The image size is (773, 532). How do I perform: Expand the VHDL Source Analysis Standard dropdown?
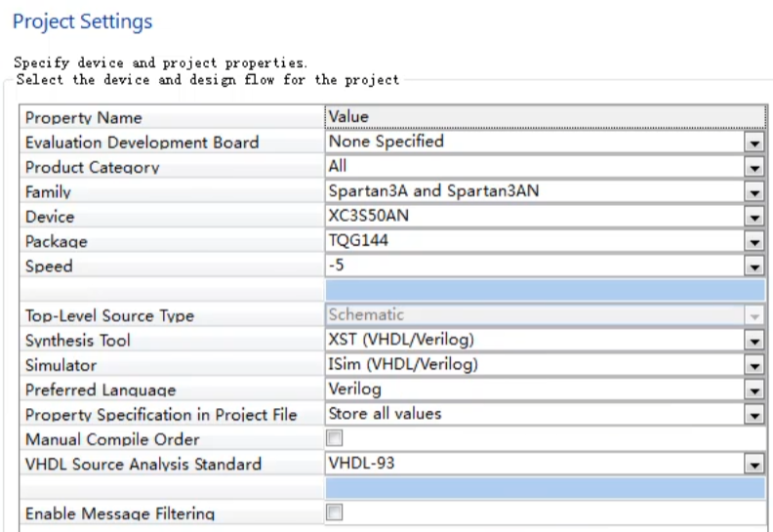[753, 465]
